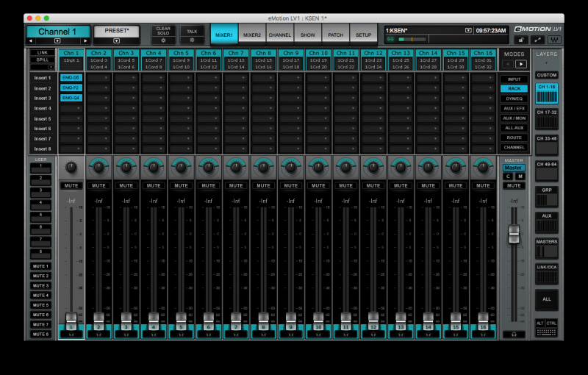
Task: Select the ROUTE mode
Action: (514, 137)
